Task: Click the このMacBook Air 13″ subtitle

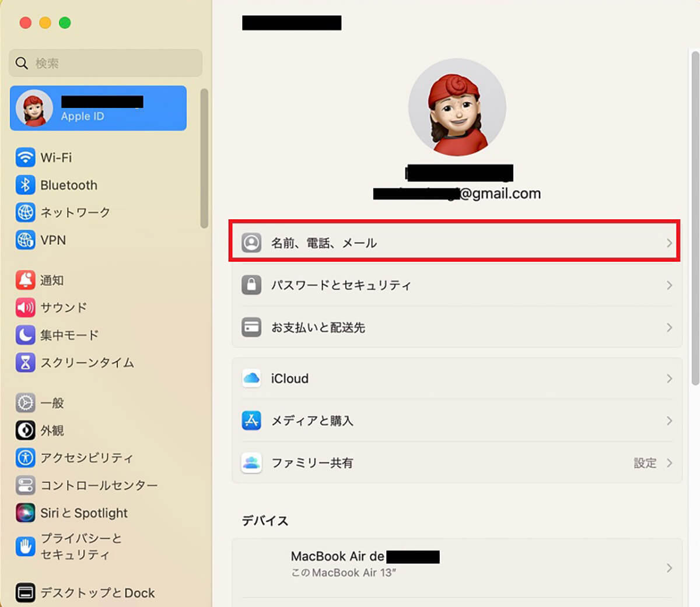Action: [x=344, y=573]
